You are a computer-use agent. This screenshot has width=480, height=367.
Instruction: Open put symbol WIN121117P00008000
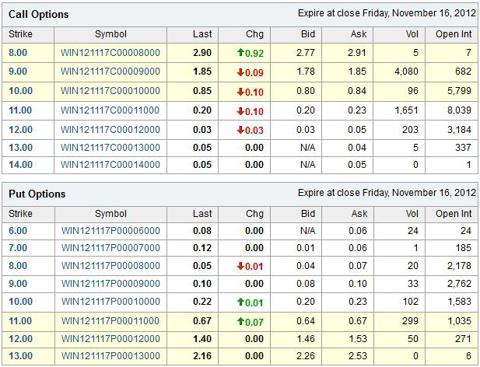(x=111, y=266)
